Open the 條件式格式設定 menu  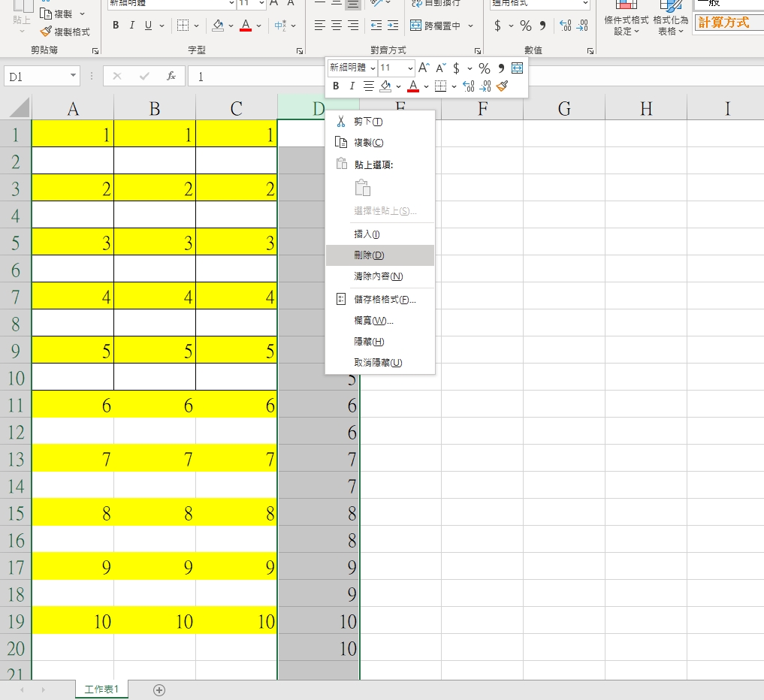626,19
